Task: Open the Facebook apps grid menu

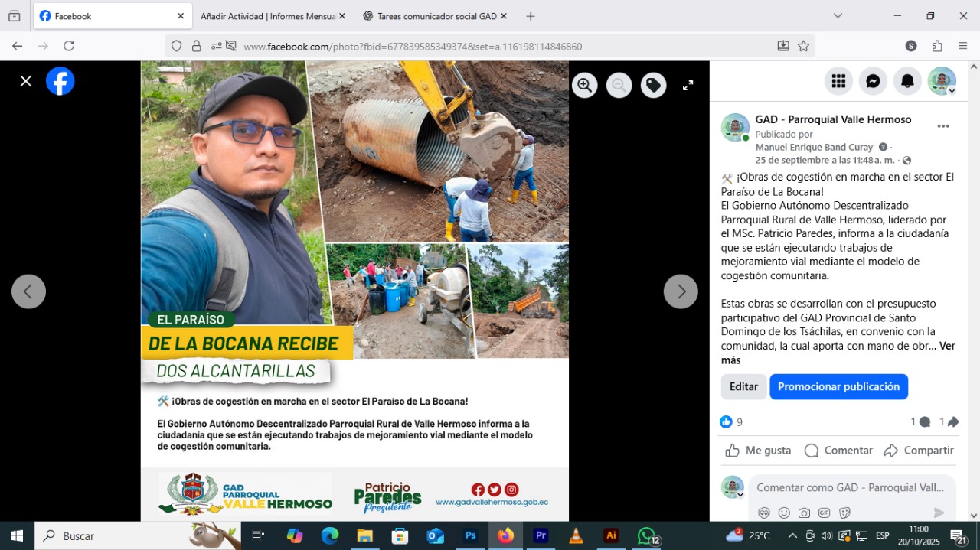Action: tap(838, 81)
